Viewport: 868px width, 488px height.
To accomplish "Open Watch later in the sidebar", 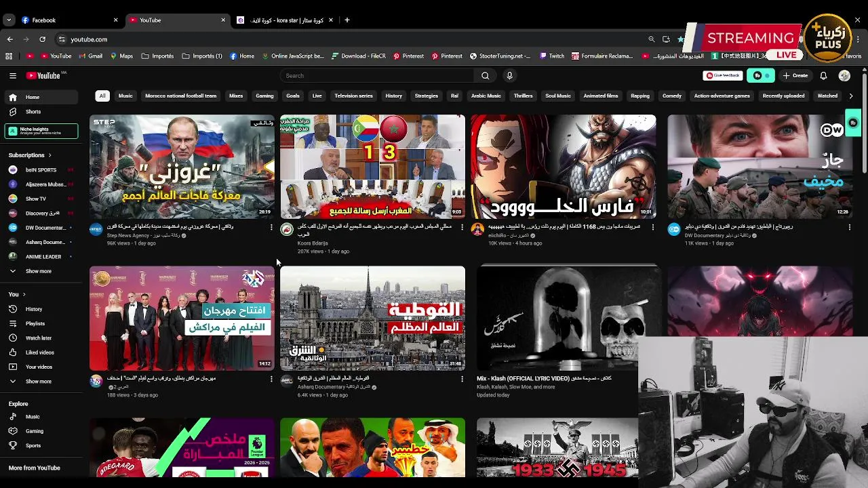I will 41,338.
